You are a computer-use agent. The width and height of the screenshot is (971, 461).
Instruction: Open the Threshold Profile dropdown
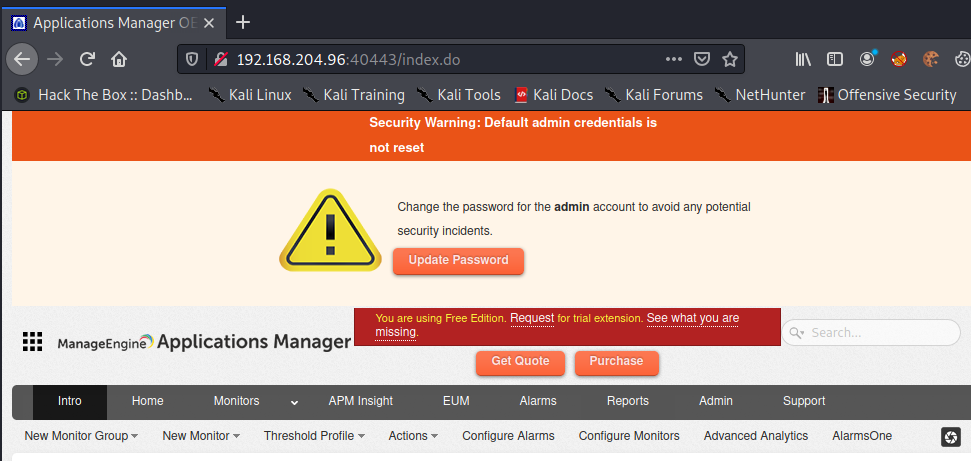313,436
